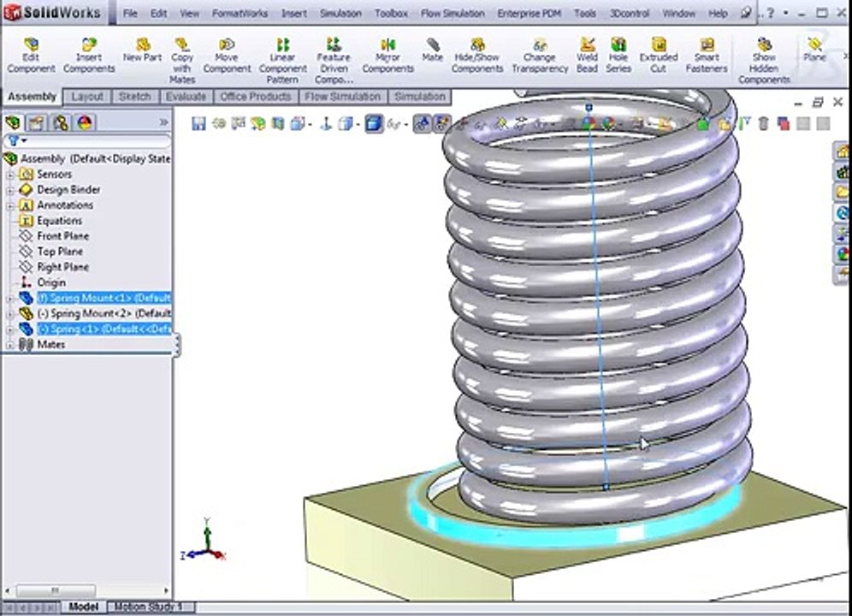Image resolution: width=852 pixels, height=616 pixels.
Task: Select the Model tab at bottom
Action: pos(83,607)
